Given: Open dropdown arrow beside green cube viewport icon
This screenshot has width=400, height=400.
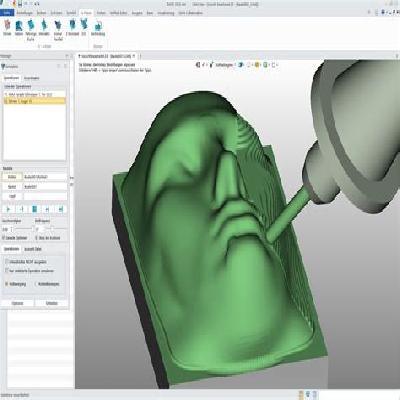Looking at the screenshot, I should [269, 65].
